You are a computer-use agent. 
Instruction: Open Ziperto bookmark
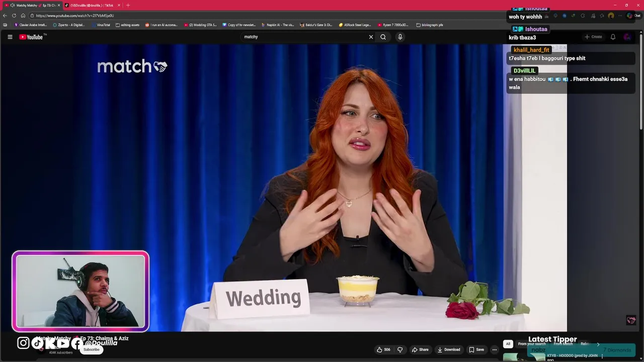(69, 25)
